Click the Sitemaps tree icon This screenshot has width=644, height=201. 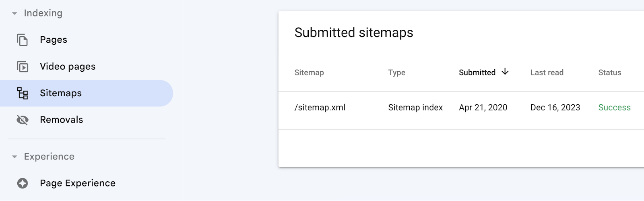pos(23,93)
